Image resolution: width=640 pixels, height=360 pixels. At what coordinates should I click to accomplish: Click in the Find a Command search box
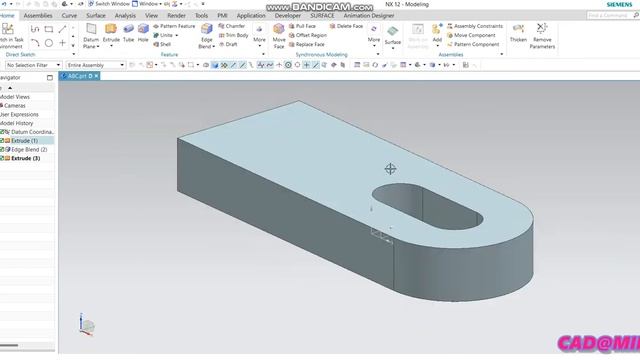609,15
